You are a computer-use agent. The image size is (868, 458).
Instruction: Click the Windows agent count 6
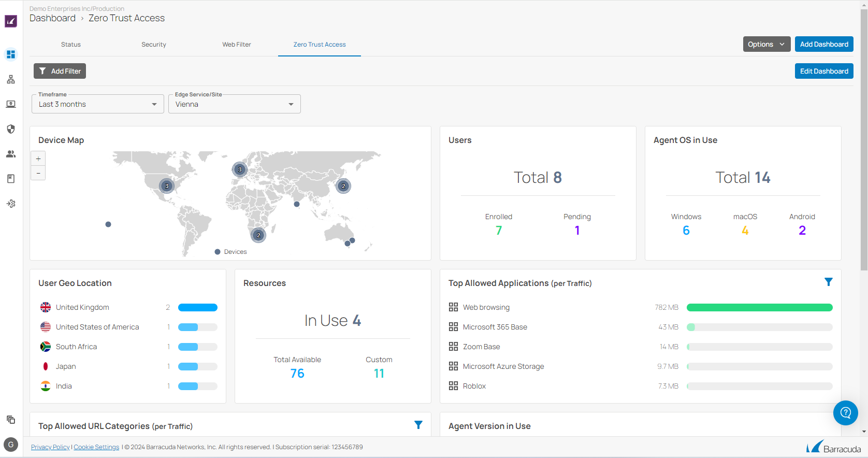(686, 231)
